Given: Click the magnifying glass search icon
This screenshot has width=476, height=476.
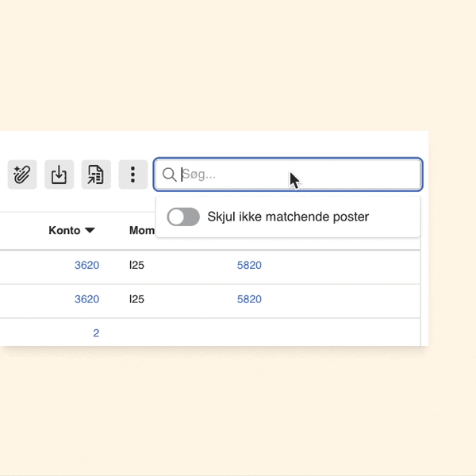Looking at the screenshot, I should 169,175.
